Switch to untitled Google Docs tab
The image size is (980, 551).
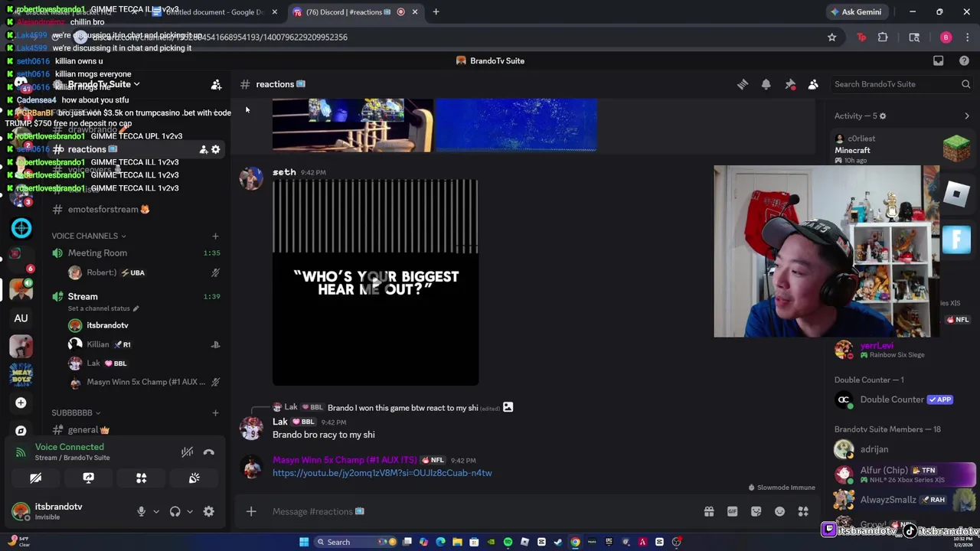pyautogui.click(x=213, y=12)
